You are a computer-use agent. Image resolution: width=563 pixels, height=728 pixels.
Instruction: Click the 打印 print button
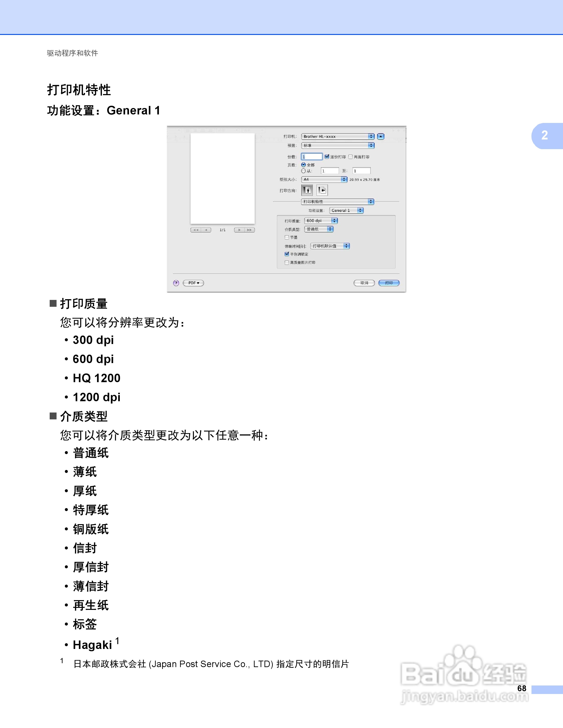tap(389, 283)
